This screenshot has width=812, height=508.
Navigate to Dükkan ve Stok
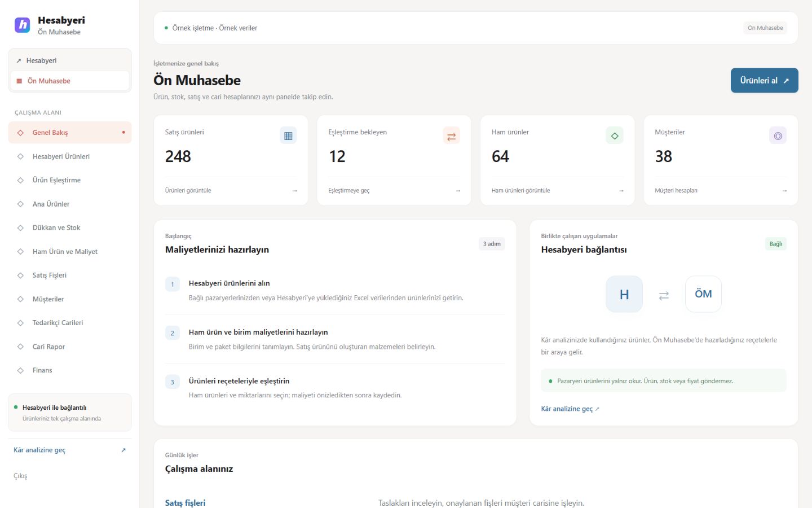(70, 227)
